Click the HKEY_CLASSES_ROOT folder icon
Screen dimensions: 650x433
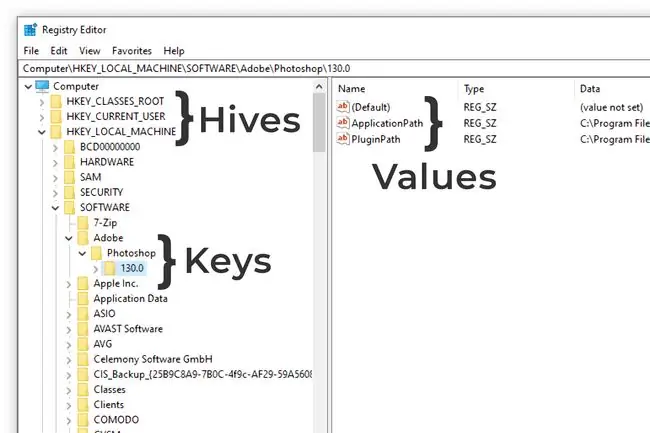[x=56, y=102]
